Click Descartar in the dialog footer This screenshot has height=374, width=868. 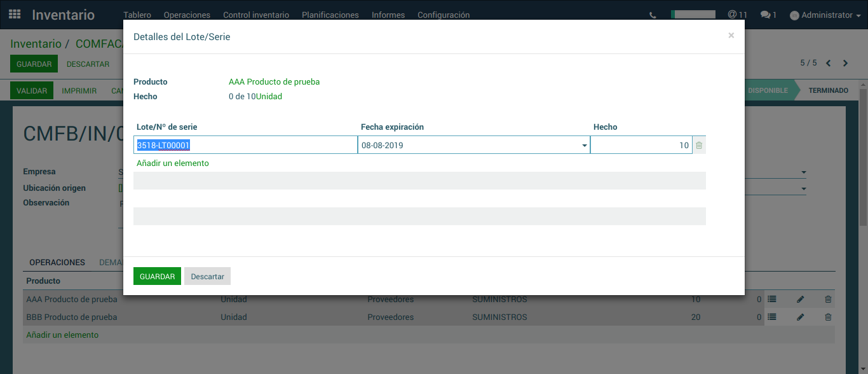click(207, 277)
